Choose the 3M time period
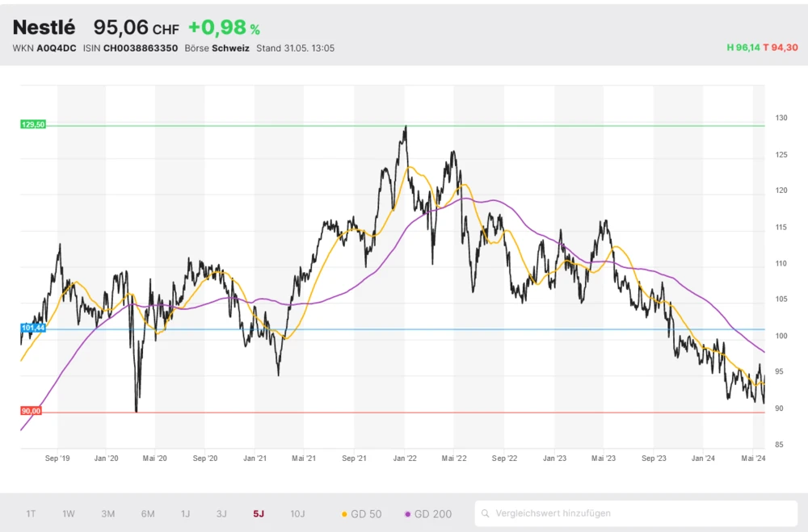This screenshot has height=532, width=808. coord(107,513)
